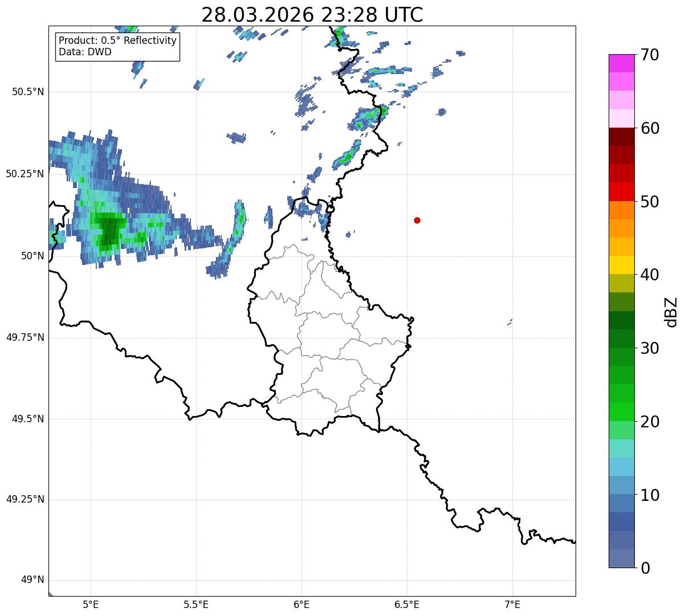Click the colorbar tick label "60"
The image size is (685, 616).
pos(650,128)
